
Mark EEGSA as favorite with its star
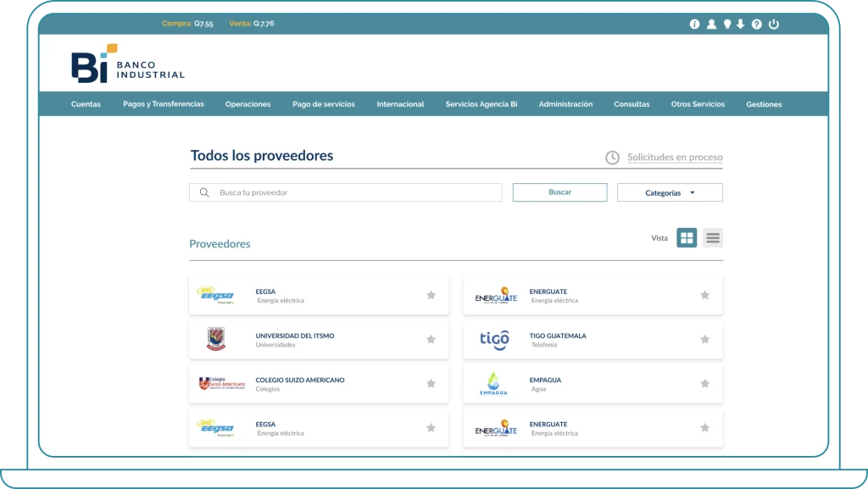pyautogui.click(x=431, y=295)
